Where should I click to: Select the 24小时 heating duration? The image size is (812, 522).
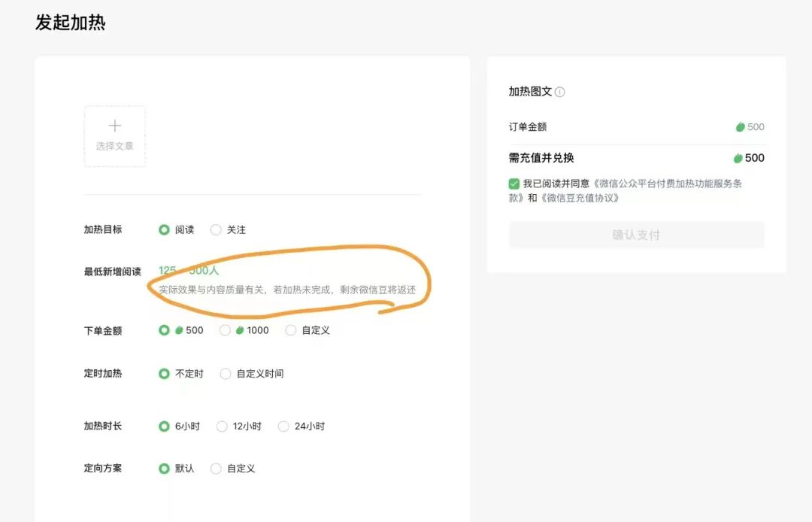[x=283, y=426]
